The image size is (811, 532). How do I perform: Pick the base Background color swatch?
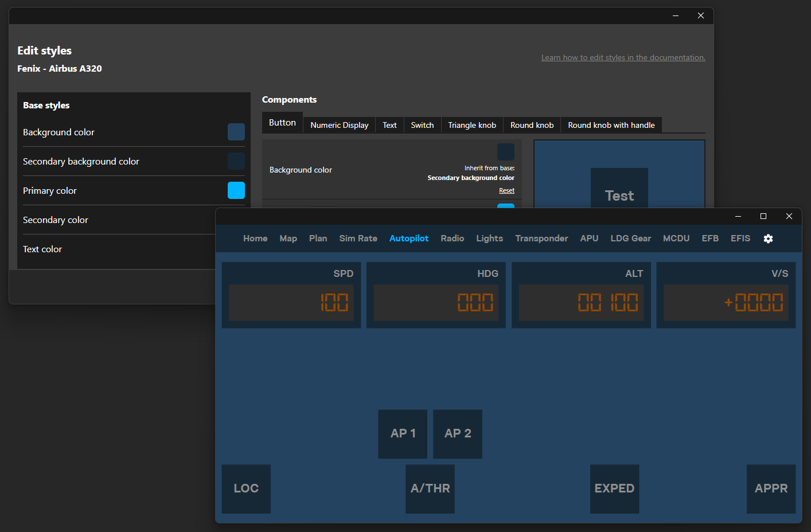pyautogui.click(x=236, y=132)
